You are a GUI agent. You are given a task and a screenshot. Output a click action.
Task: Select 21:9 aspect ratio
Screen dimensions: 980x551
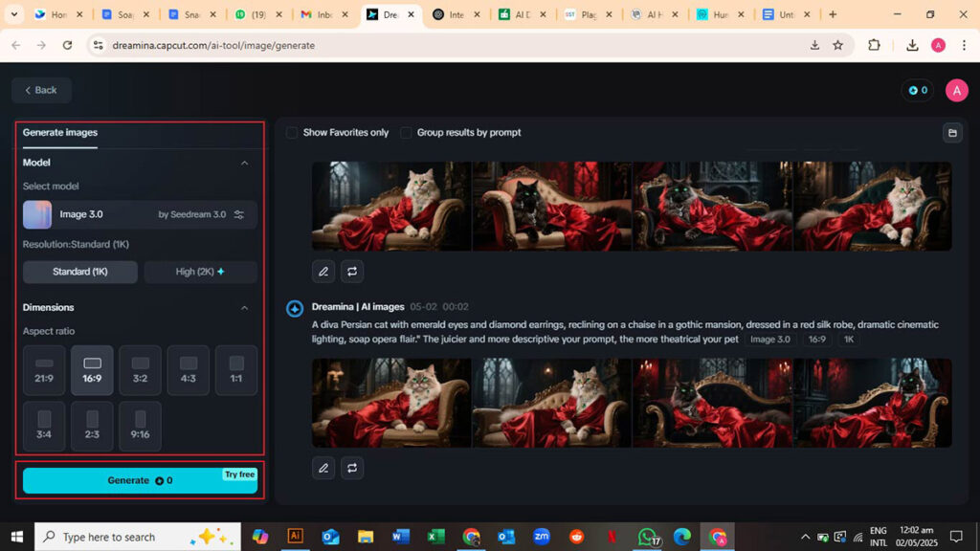click(x=44, y=370)
